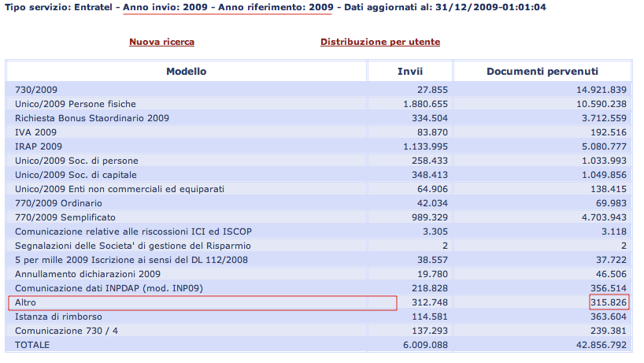Select the total Invii value 6.009.088
The height and width of the screenshot is (363, 644).
tap(425, 345)
